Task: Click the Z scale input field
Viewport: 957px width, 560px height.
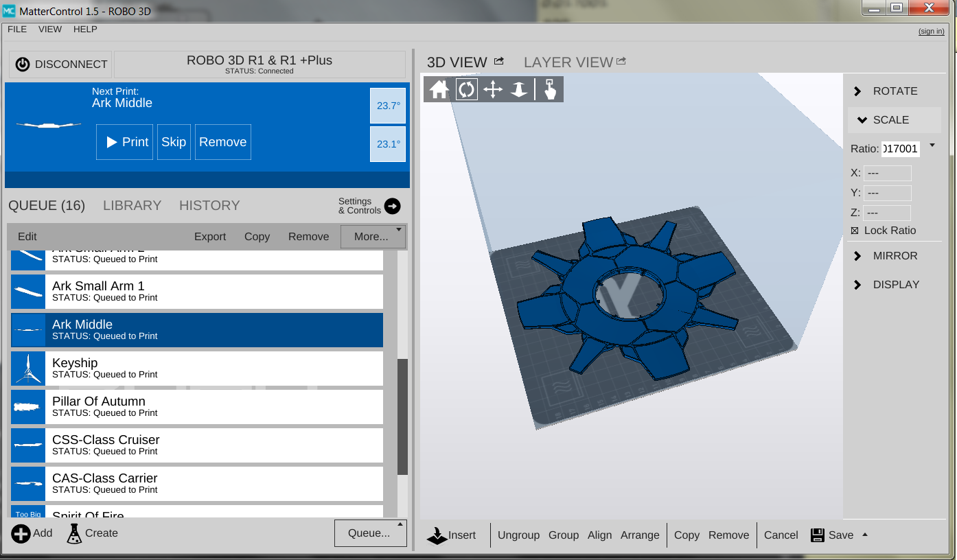Action: (887, 213)
